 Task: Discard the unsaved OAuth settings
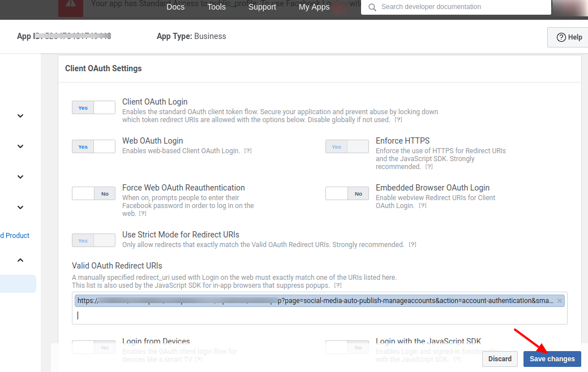pos(500,358)
